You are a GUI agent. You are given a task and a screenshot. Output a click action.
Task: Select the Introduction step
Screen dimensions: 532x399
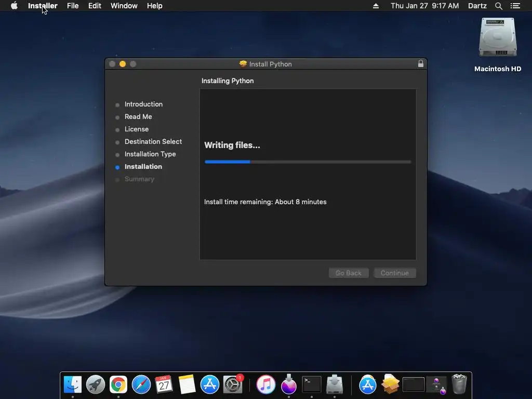coord(143,104)
